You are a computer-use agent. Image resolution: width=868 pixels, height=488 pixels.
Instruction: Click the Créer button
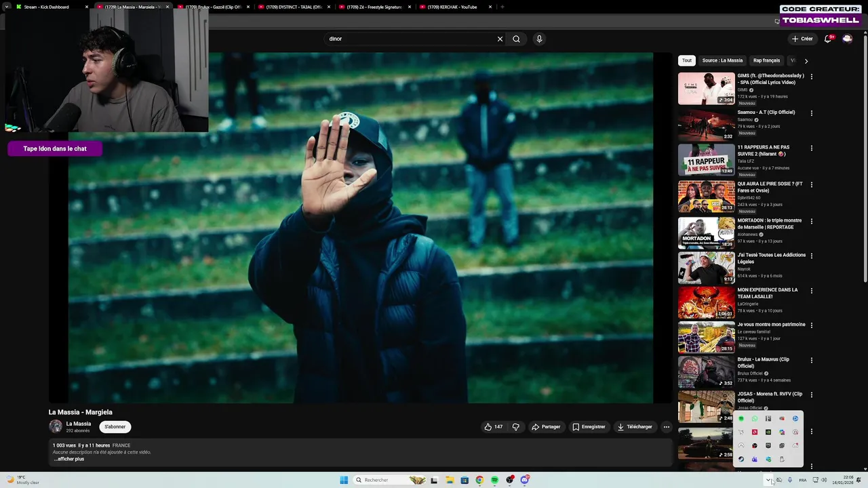pyautogui.click(x=802, y=39)
